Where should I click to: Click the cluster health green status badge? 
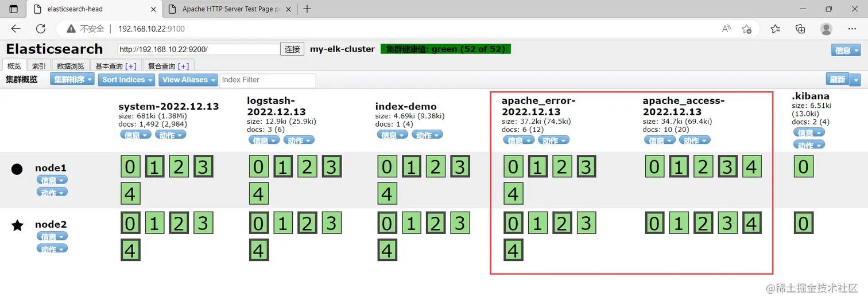pos(445,49)
